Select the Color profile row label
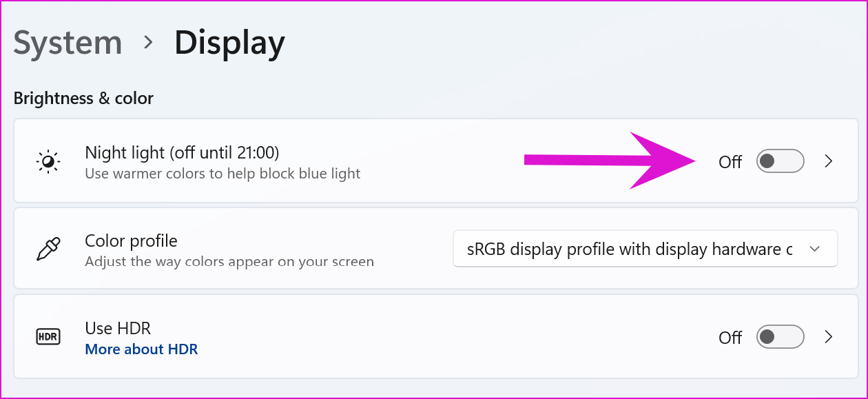 coord(131,241)
